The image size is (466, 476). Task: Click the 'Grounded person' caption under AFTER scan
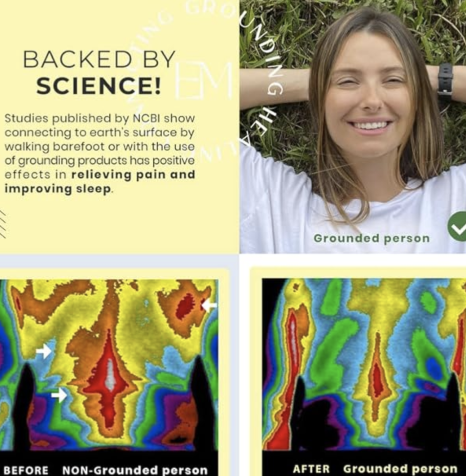[400, 469]
